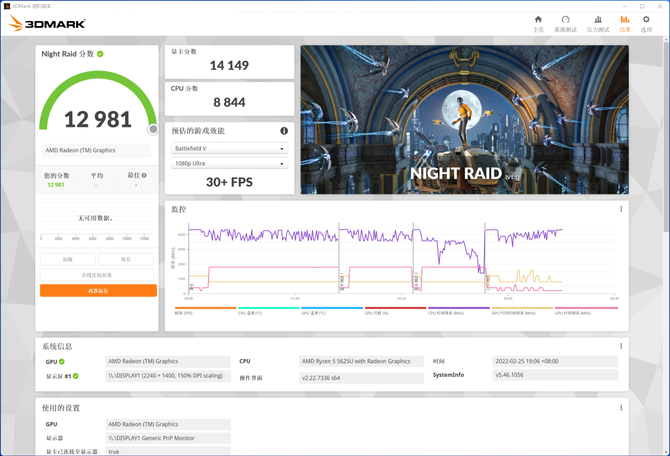The image size is (670, 456).
Task: Click the Compare Results Online (在线比较结果) button
Action: [98, 275]
